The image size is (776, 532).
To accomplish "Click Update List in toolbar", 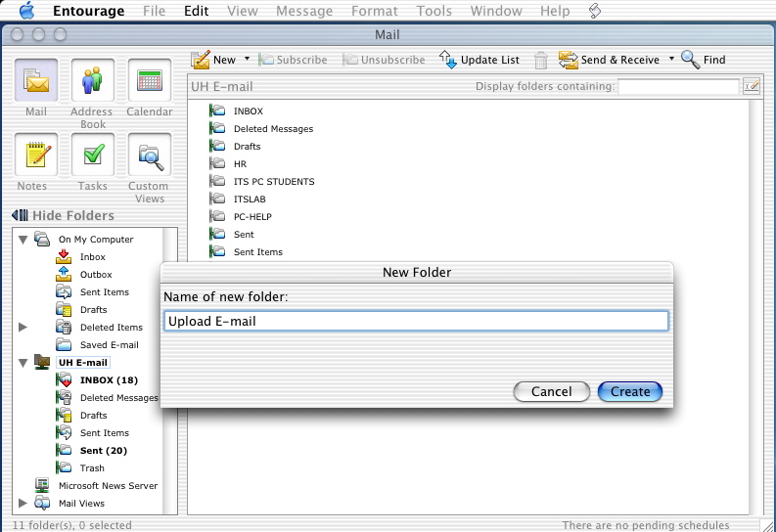I will click(x=479, y=60).
